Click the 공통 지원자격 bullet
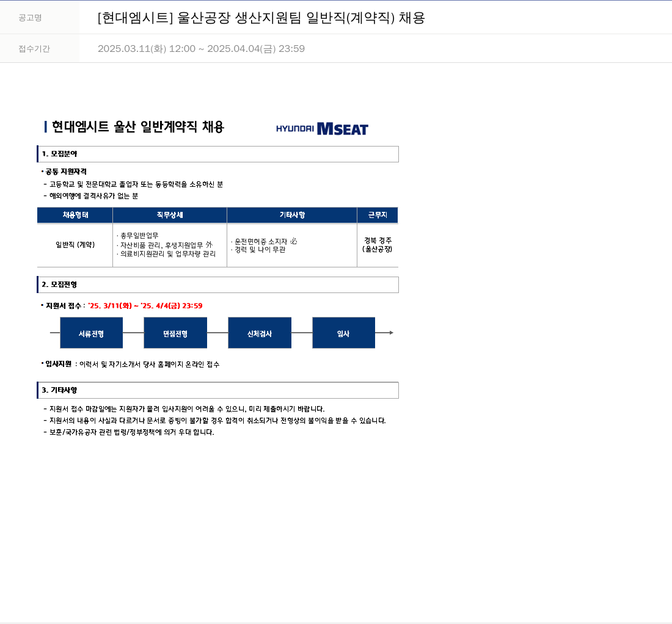This screenshot has width=672, height=624. coord(64,172)
